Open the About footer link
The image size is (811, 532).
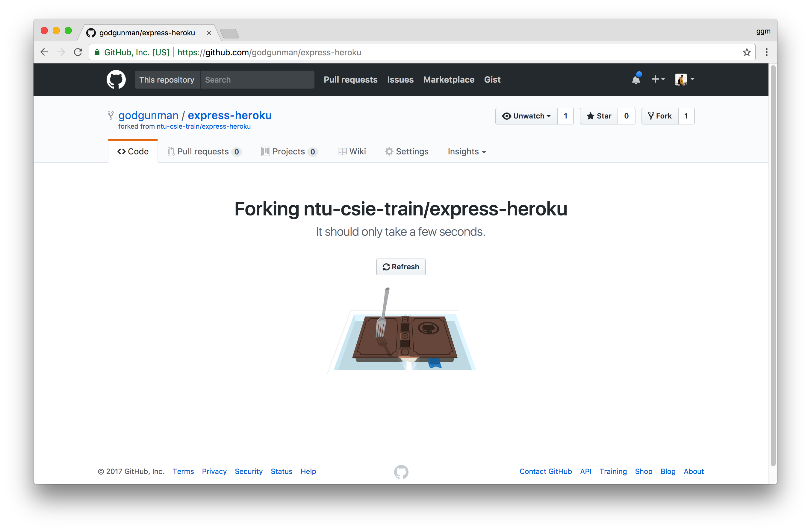coord(693,472)
